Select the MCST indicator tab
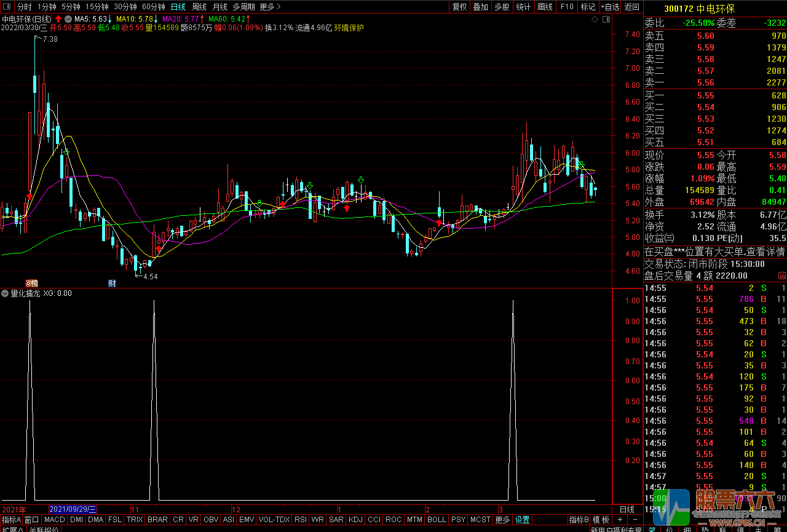This screenshot has width=787, height=532. pos(480,520)
